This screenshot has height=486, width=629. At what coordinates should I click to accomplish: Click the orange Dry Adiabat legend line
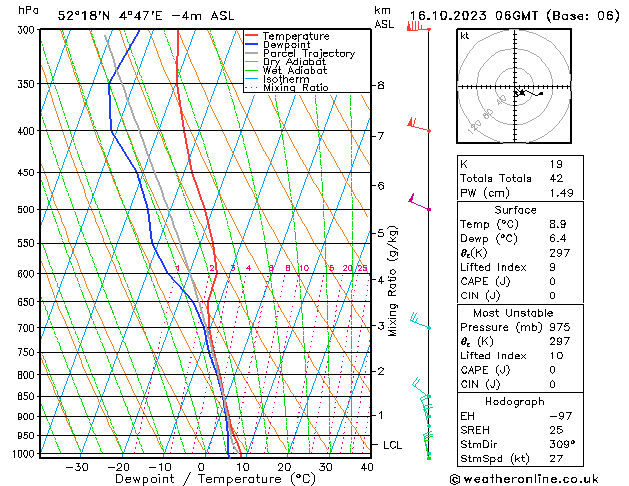(253, 62)
